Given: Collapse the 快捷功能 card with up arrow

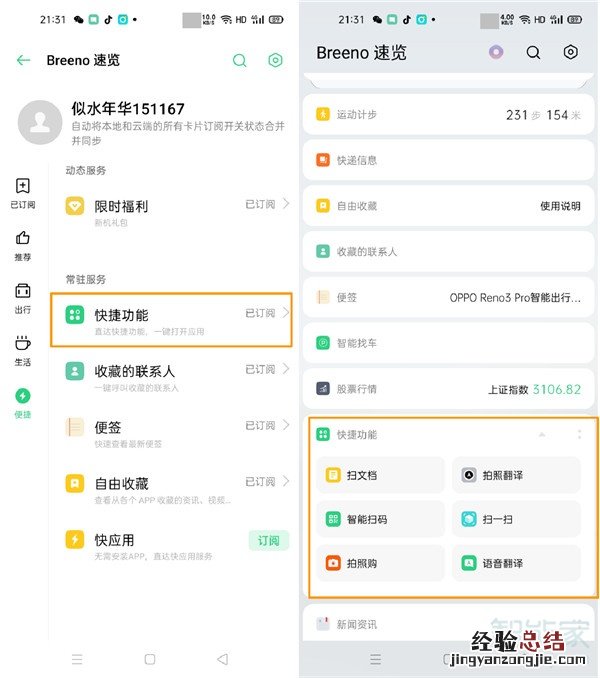Looking at the screenshot, I should pyautogui.click(x=542, y=435).
